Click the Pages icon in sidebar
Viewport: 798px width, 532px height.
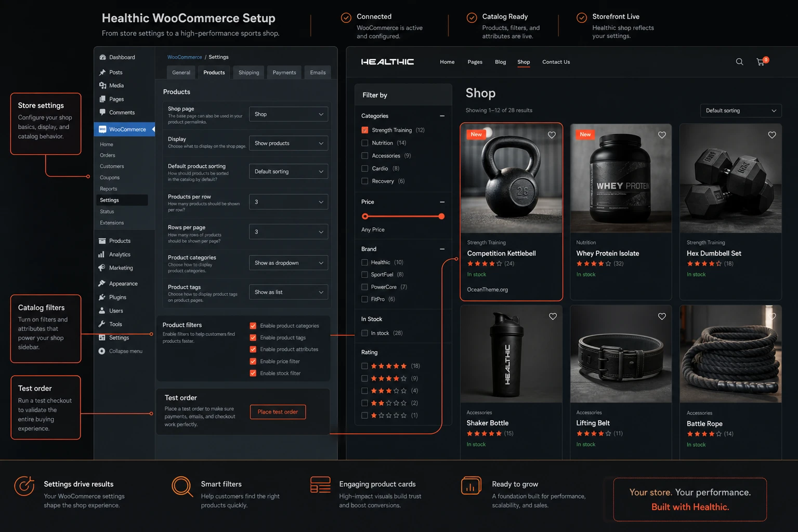102,99
